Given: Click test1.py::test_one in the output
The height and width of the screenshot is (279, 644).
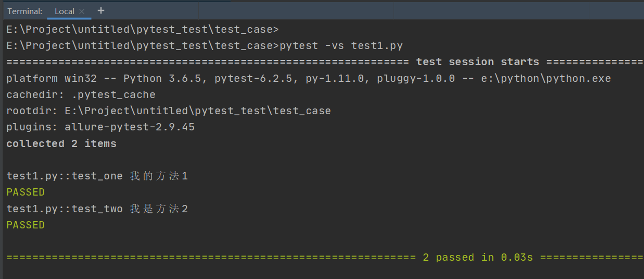Looking at the screenshot, I should 65,176.
